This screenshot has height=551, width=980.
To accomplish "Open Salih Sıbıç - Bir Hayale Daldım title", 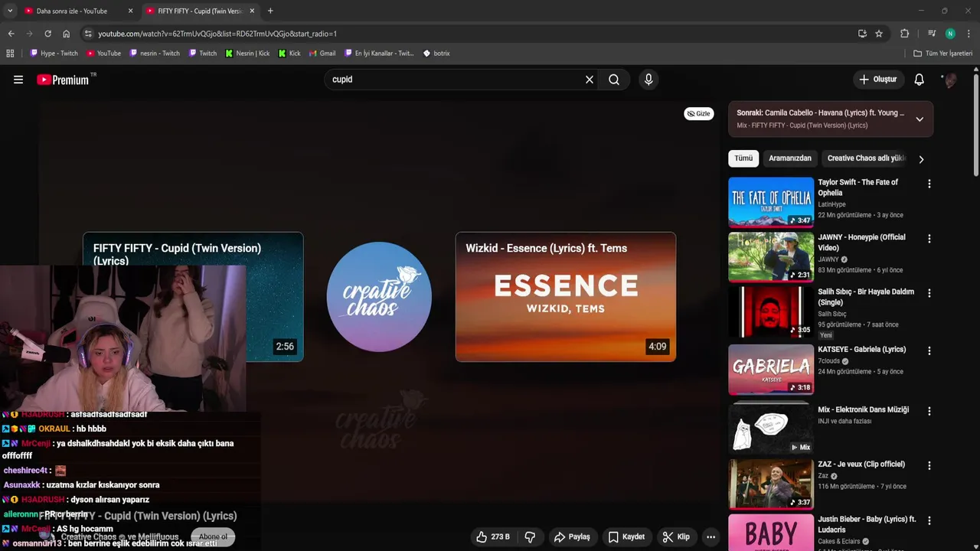I will click(x=866, y=297).
